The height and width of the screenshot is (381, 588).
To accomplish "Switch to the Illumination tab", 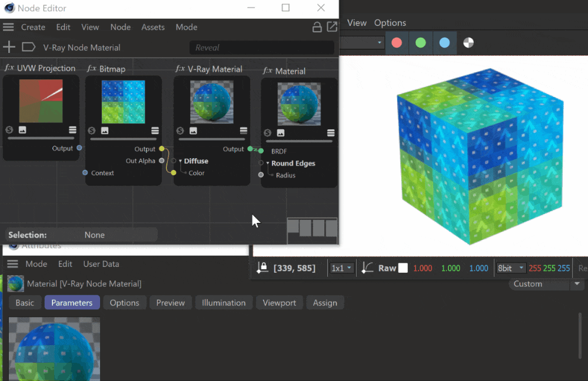I will coord(224,303).
